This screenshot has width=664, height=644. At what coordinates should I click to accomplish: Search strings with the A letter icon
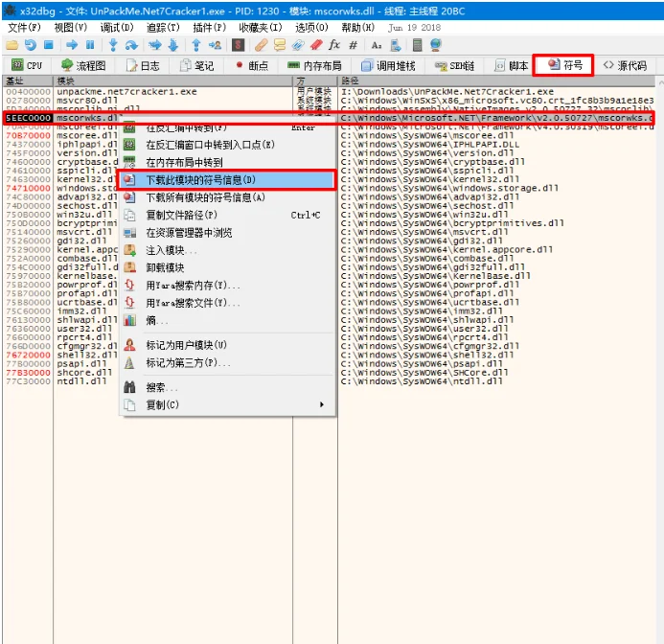pos(376,44)
